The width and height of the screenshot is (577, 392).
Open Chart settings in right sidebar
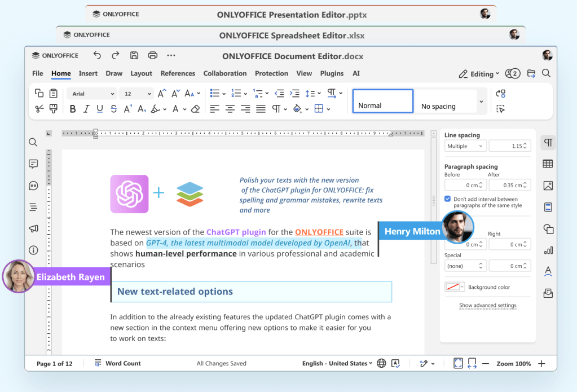coord(547,250)
